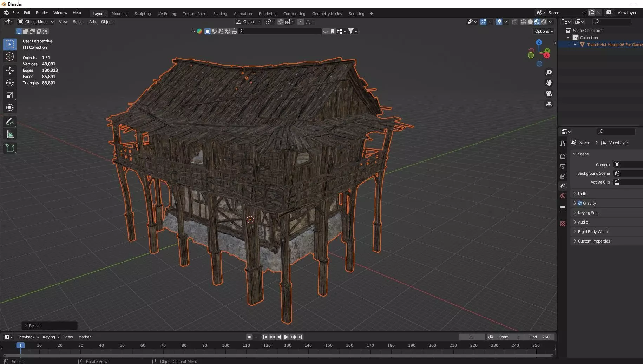The image size is (643, 364).
Task: Switch to Solid viewport shading
Action: coord(530,22)
